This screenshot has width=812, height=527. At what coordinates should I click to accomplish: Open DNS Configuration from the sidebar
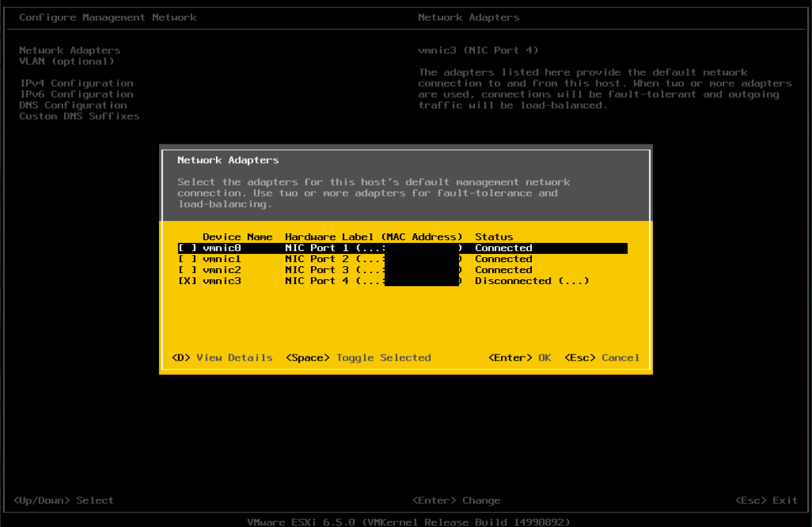tap(73, 105)
